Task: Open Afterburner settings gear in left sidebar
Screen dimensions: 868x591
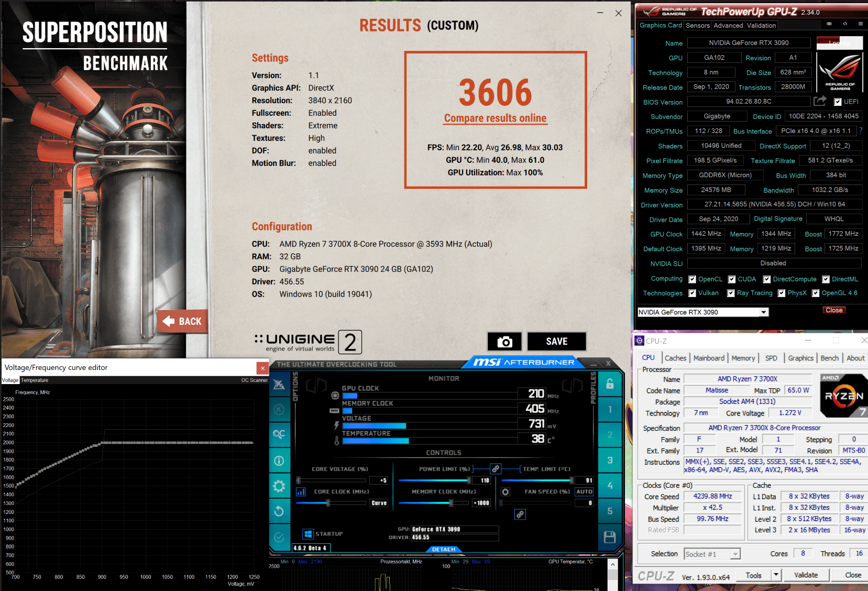Action: (279, 486)
